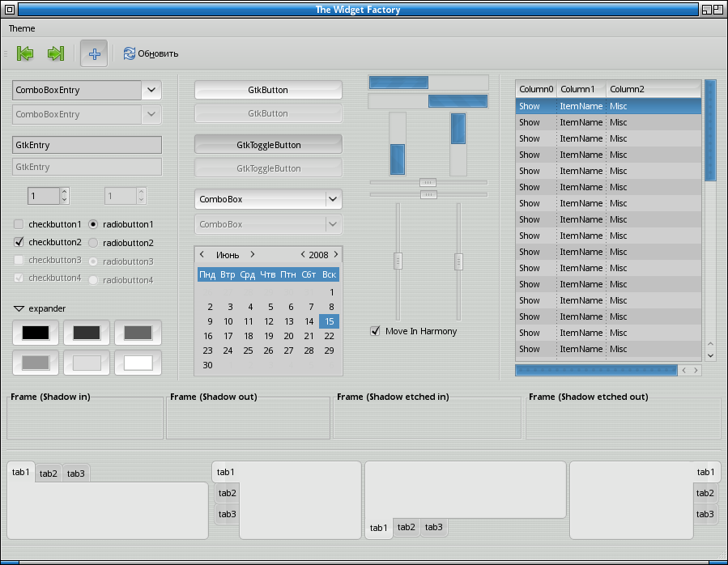Click the tree view scroll down arrow
728x565 pixels.
pos(710,355)
